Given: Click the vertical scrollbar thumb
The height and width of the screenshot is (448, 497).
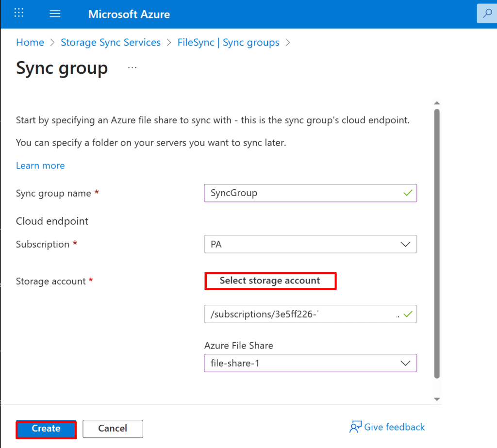Looking at the screenshot, I should (436, 243).
